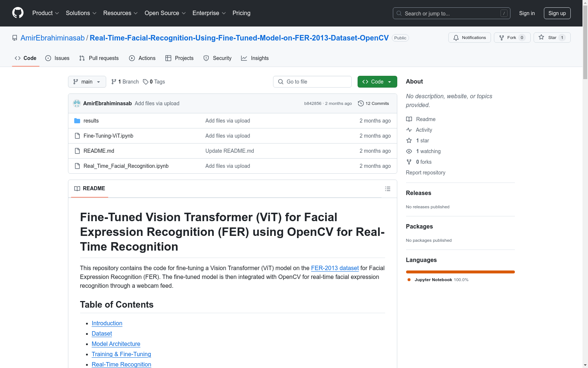Open the green Code dropdown button
The width and height of the screenshot is (588, 368).
coord(377,82)
